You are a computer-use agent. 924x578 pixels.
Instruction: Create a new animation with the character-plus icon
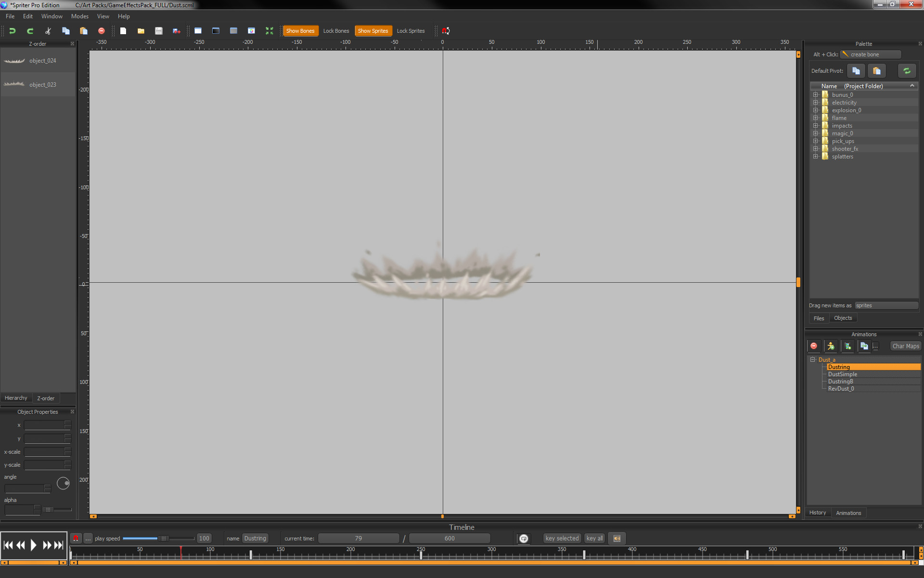point(830,346)
